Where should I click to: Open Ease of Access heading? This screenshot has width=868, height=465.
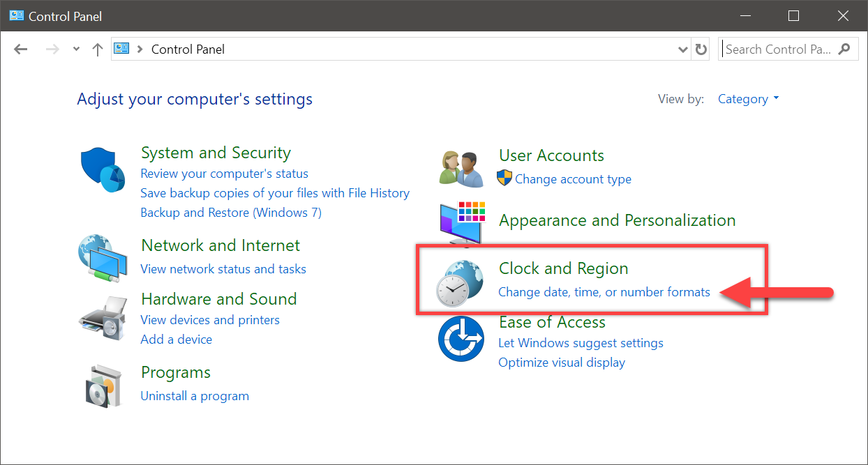click(x=553, y=322)
